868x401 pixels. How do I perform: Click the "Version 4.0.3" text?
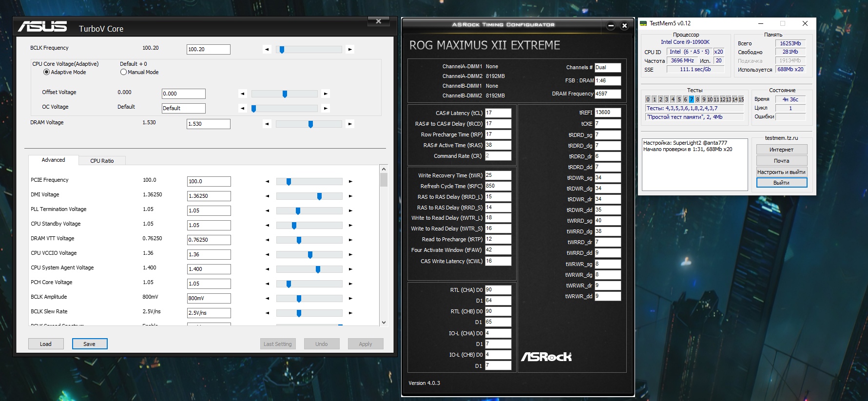click(424, 383)
